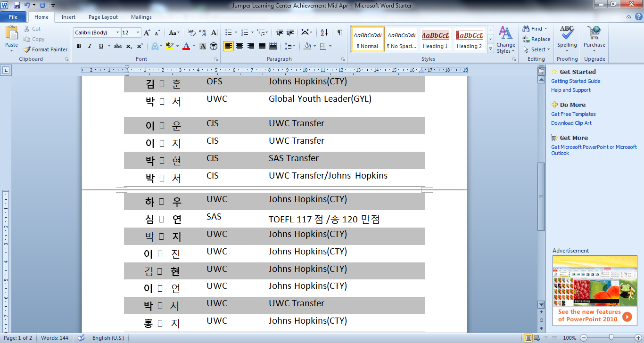Open the Get Free Templates link
This screenshot has width=644, height=343.
click(573, 114)
